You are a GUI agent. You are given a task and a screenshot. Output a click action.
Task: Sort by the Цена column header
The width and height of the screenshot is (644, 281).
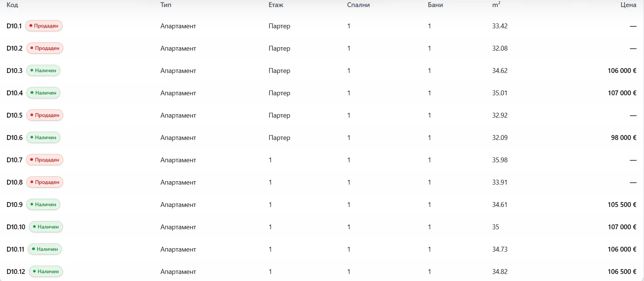coord(628,5)
